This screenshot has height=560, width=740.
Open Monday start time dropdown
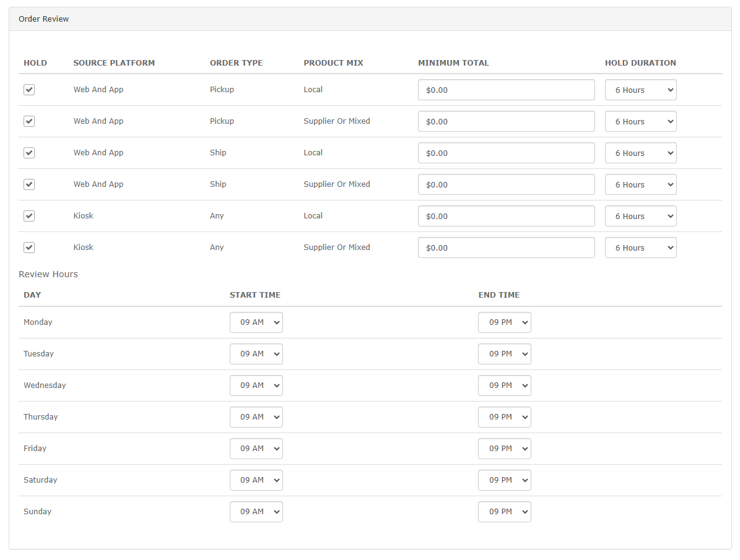click(256, 322)
